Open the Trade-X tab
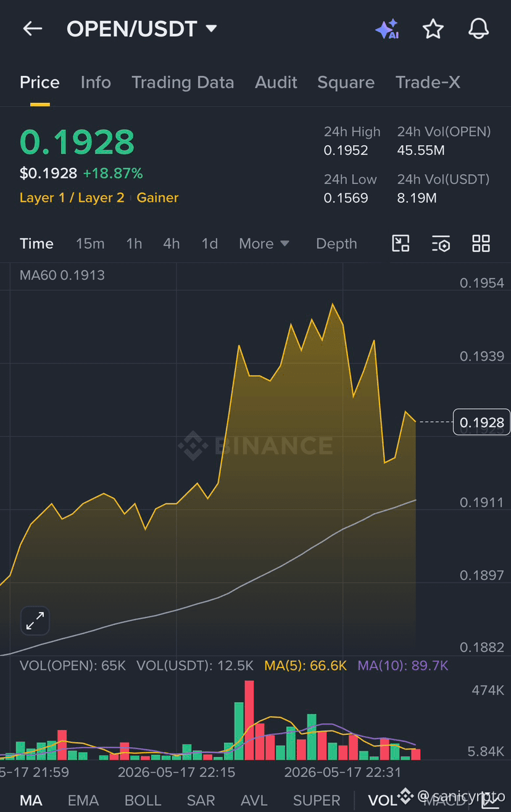The width and height of the screenshot is (511, 812). 428,83
